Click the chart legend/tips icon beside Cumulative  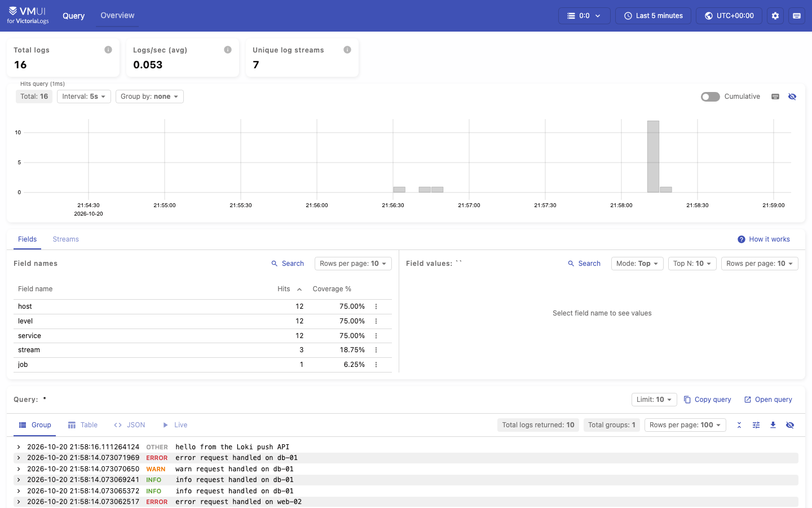[775, 97]
